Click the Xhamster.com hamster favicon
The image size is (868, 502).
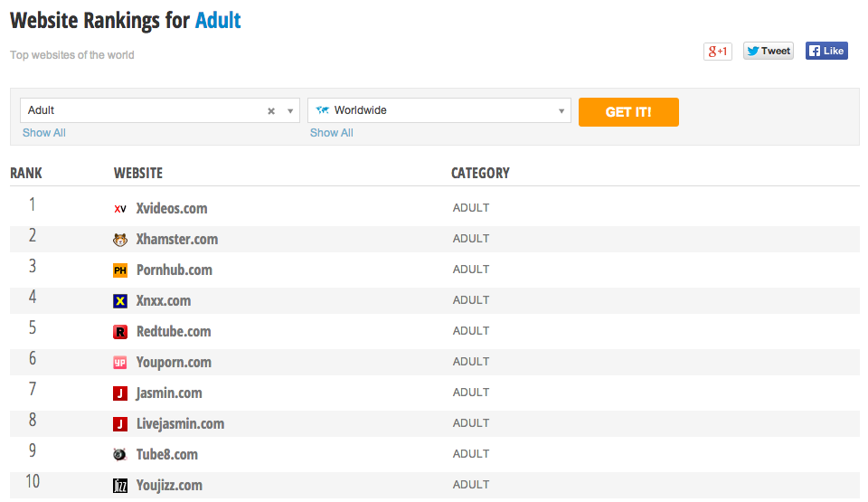tap(120, 240)
